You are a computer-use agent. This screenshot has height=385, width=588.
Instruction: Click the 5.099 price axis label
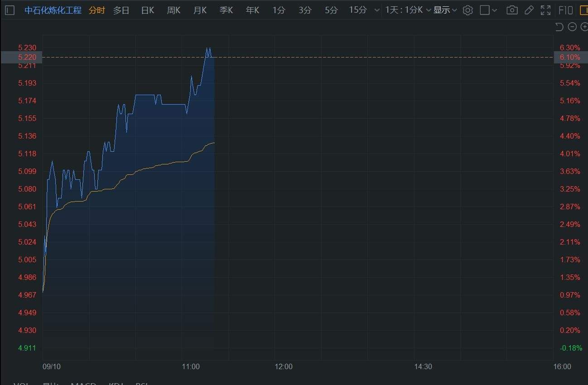pos(27,171)
